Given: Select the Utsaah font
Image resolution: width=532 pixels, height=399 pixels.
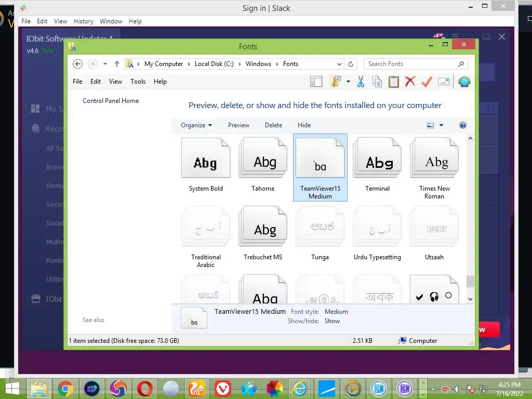Looking at the screenshot, I should point(434,233).
